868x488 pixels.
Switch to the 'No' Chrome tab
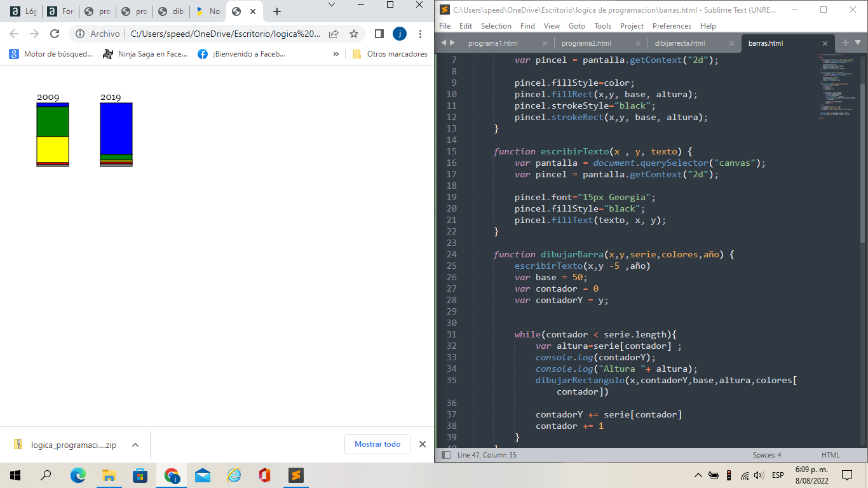click(x=207, y=11)
